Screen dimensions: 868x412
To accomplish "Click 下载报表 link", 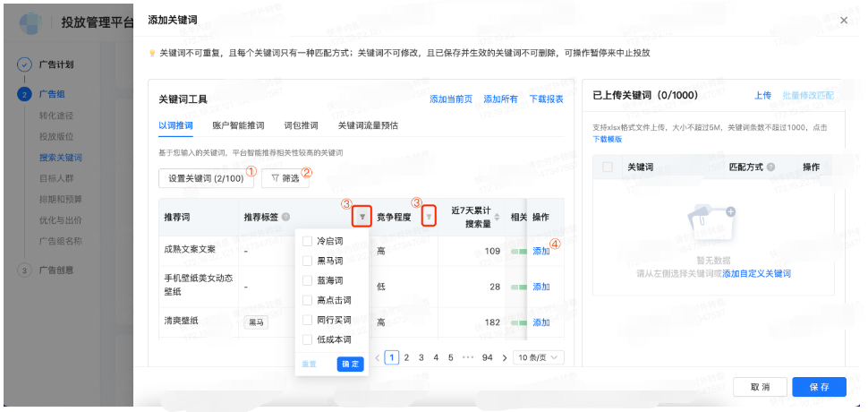I will [547, 99].
